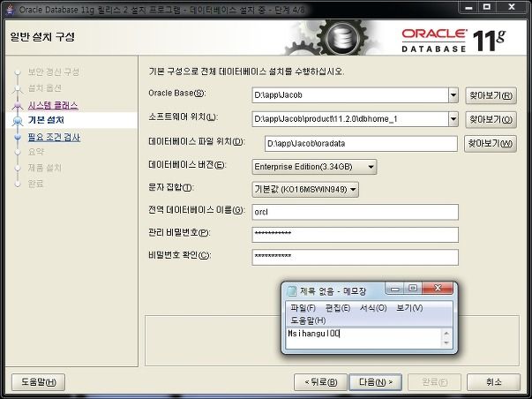Viewport: 532px width, 399px height.
Task: Click the Browse button for Oracle Base
Action: [x=491, y=95]
